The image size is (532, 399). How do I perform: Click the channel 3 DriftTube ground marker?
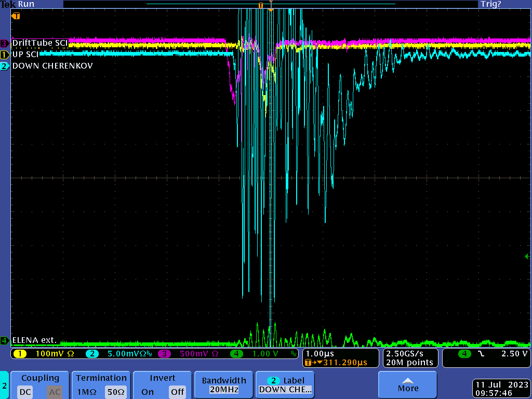point(5,43)
